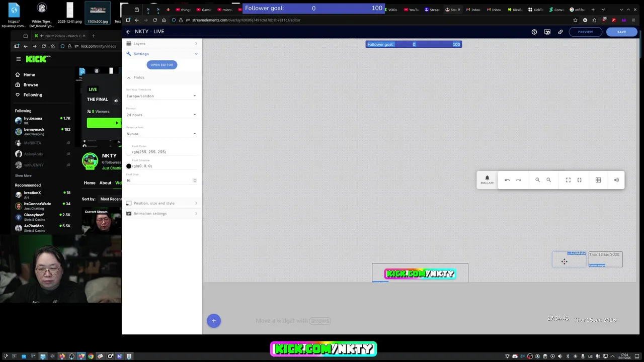The image size is (644, 362).
Task: Zoom out the overlay canvas
Action: click(549, 180)
